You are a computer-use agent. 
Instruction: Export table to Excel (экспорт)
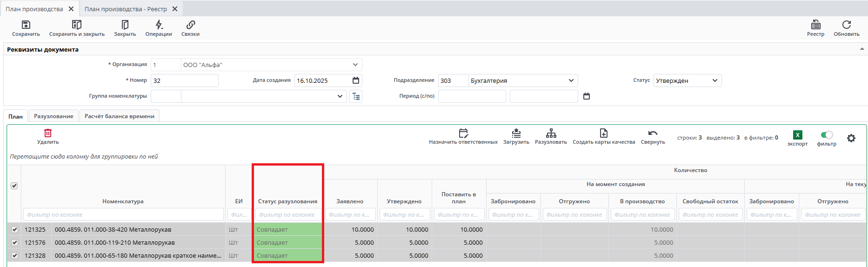[x=797, y=135]
